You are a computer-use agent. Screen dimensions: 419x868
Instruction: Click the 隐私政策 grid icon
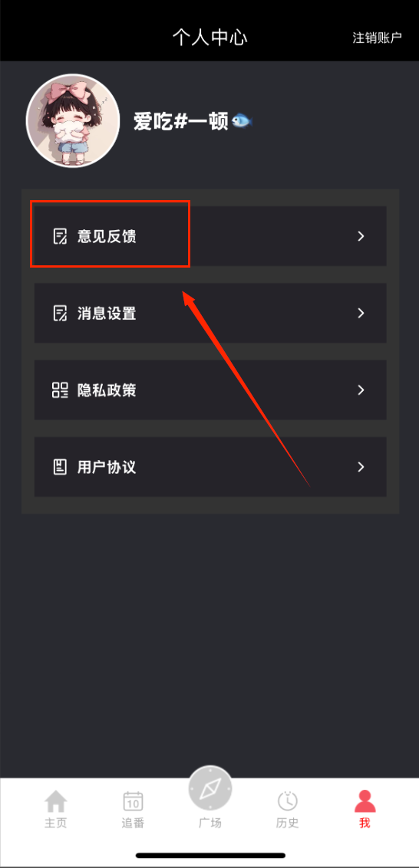point(60,390)
